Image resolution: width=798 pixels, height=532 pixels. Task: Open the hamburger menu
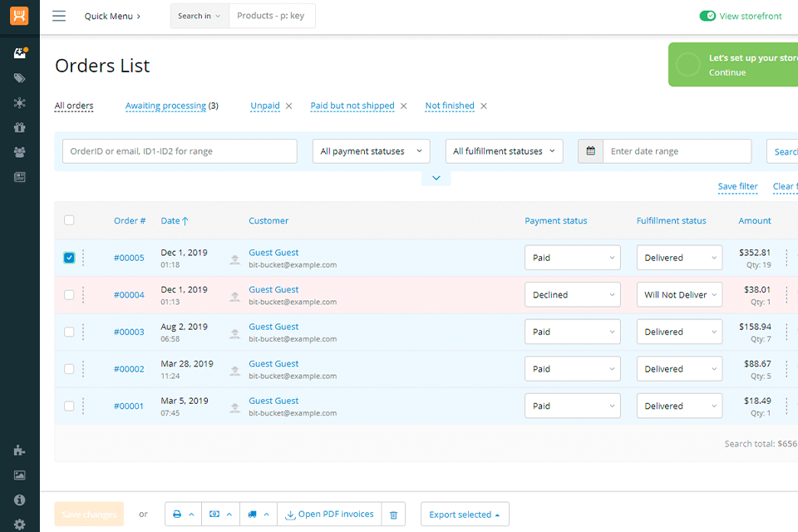pyautogui.click(x=59, y=16)
